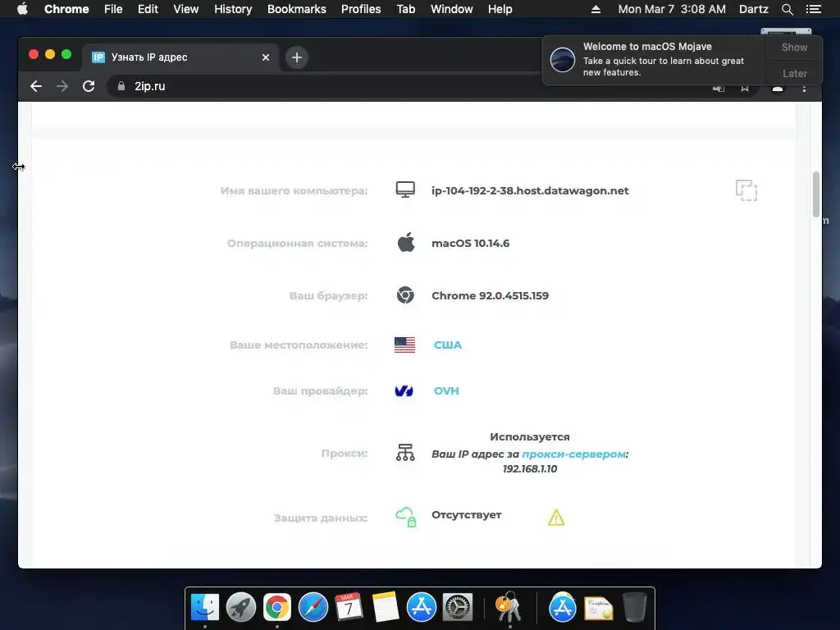Click the Chrome profile avatar icon
The height and width of the screenshot is (630, 840).
pyautogui.click(x=778, y=89)
